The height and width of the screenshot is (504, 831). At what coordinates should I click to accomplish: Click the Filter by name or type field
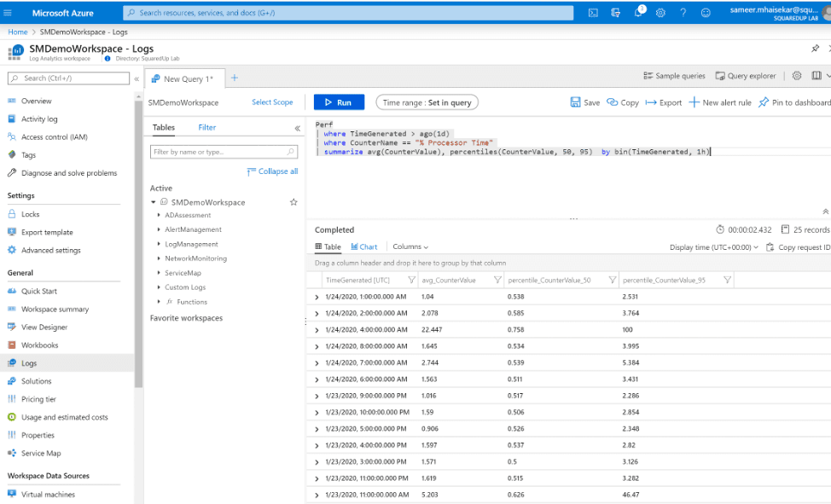[x=224, y=152]
